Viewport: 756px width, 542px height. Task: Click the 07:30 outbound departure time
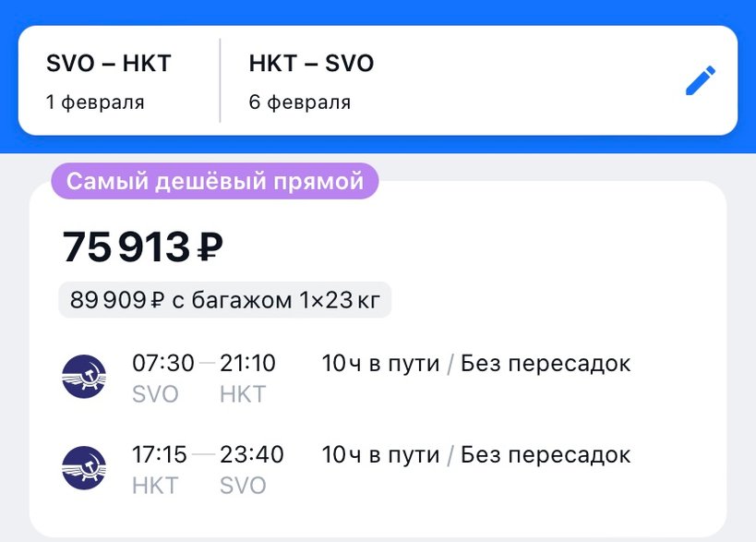[x=162, y=364]
